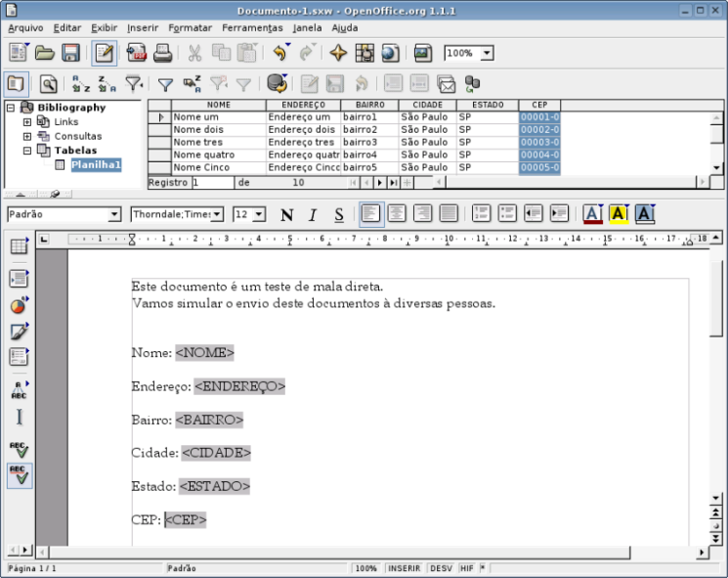Screen dimensions: 728x578
Task: Open a file with the folder icon
Action: coord(45,53)
